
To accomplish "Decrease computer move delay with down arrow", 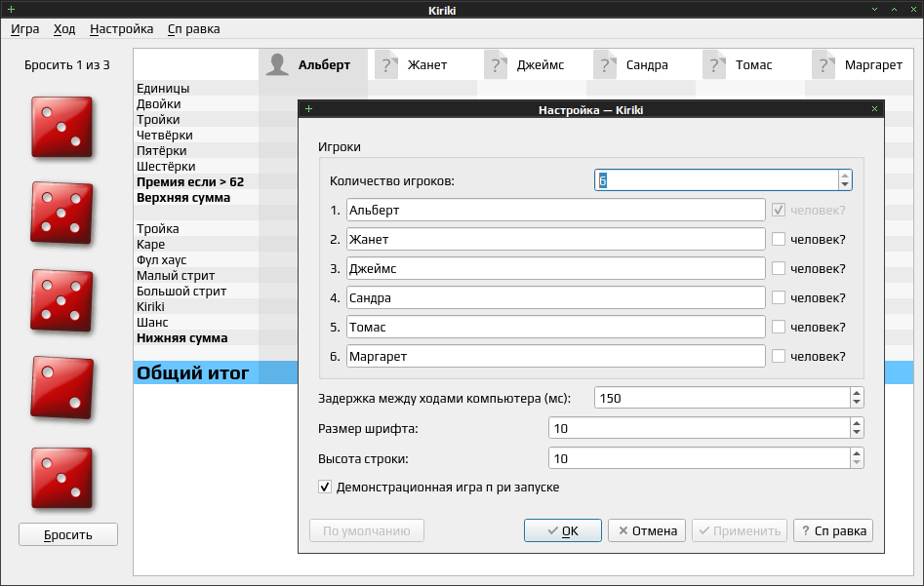I will click(x=857, y=403).
